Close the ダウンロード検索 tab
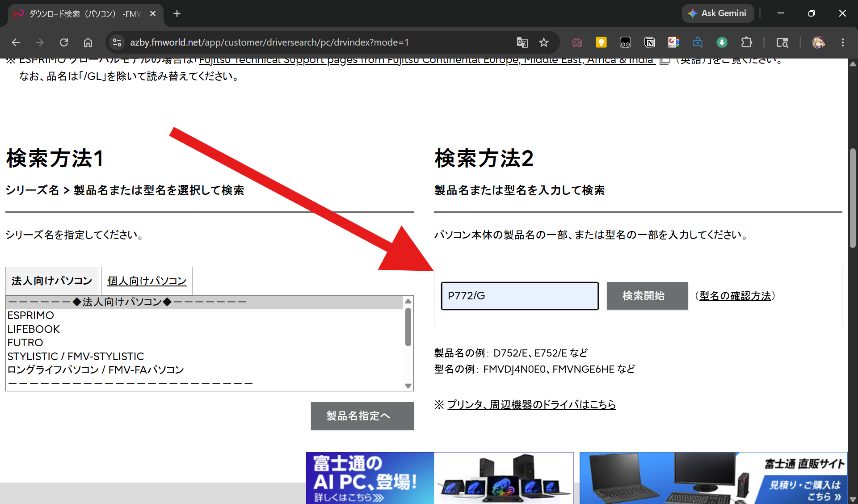Screen dimensions: 858x504 click(153, 13)
